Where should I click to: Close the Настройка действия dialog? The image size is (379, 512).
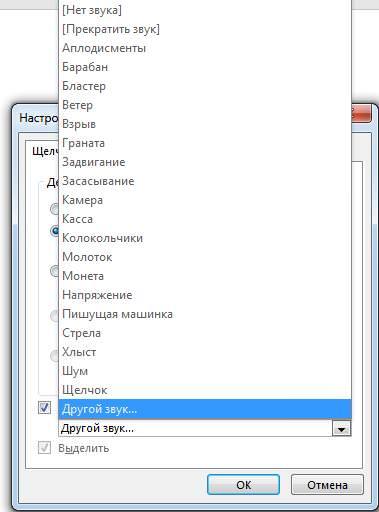click(x=361, y=114)
